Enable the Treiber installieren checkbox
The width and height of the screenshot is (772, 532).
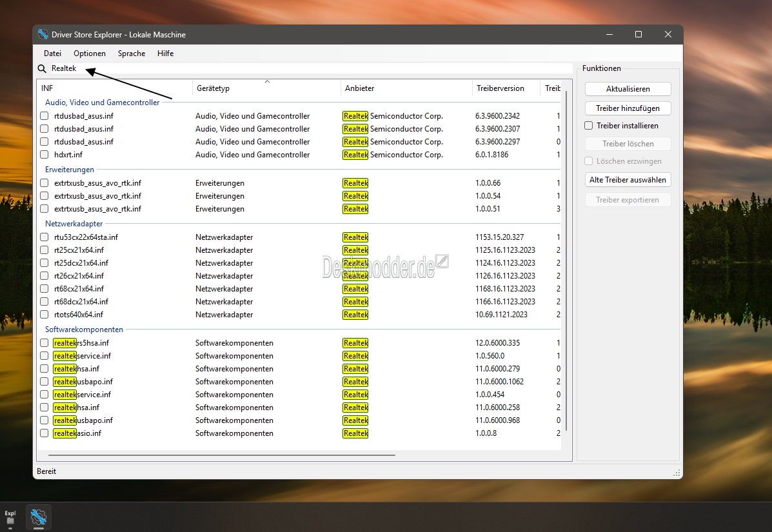(x=588, y=126)
